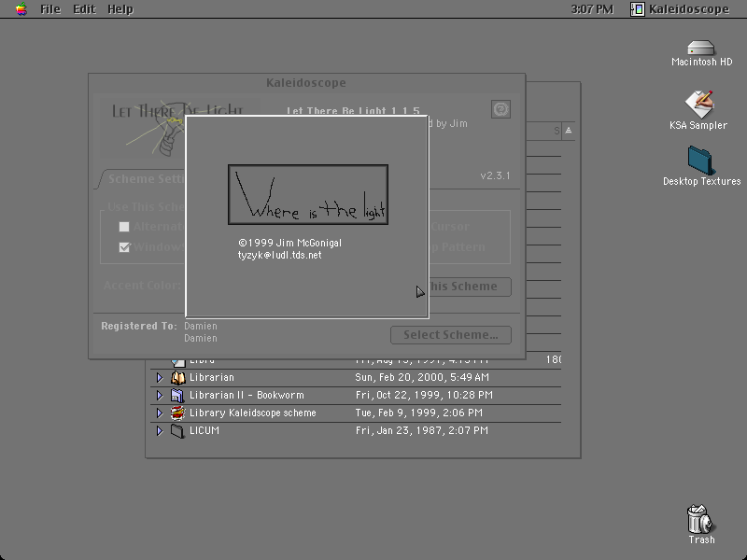The height and width of the screenshot is (560, 747).
Task: Expand the Library Kaleidscope scheme triangle
Action: tap(160, 413)
